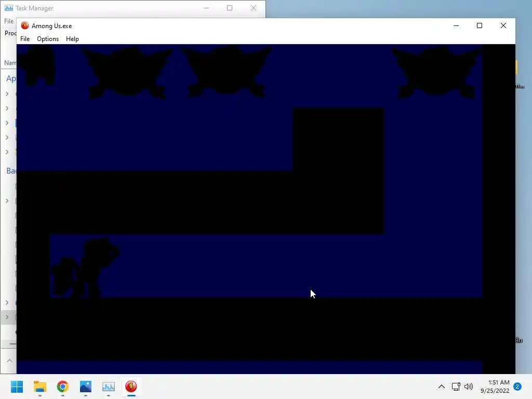The image size is (532, 399).
Task: Click the Among Us.exe title bar icon
Action: [x=25, y=26]
